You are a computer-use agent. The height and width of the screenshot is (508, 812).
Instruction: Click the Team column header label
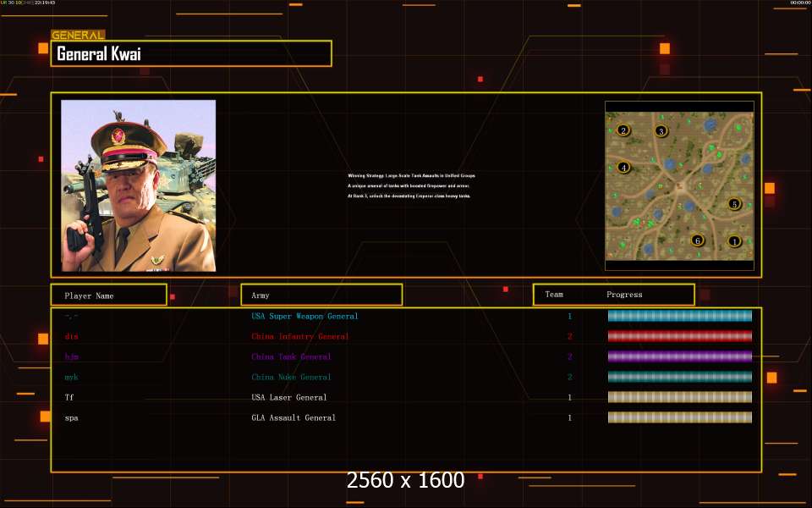[x=554, y=295]
